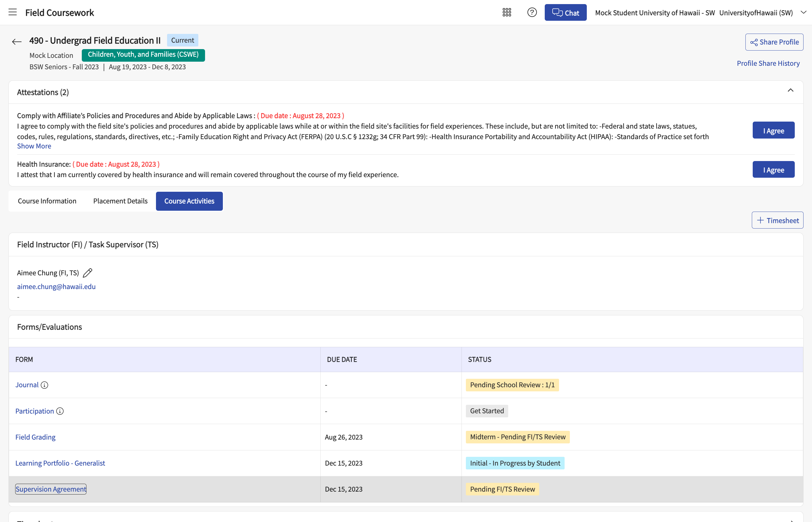Open Profile Share History link
Image resolution: width=812 pixels, height=522 pixels.
pyautogui.click(x=768, y=63)
